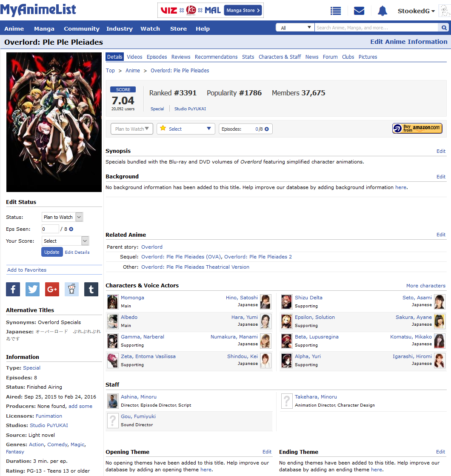Switch to the Videos tab
The image size is (451, 476).
tap(135, 57)
